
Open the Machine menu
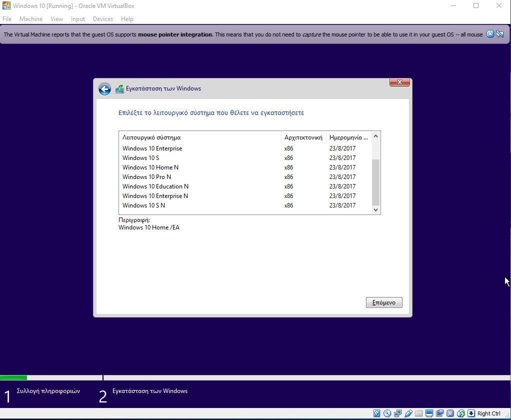(x=31, y=19)
